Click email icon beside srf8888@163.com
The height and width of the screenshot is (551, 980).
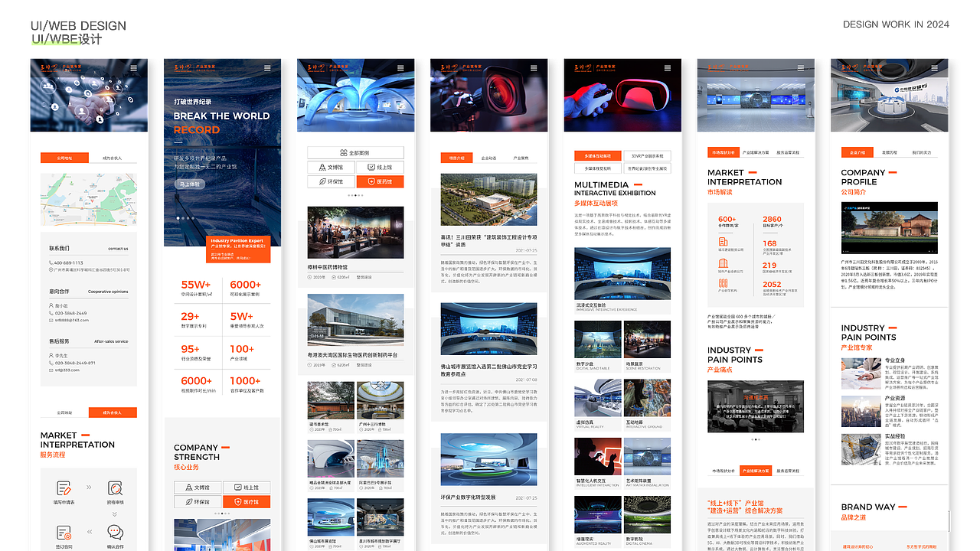(x=51, y=320)
